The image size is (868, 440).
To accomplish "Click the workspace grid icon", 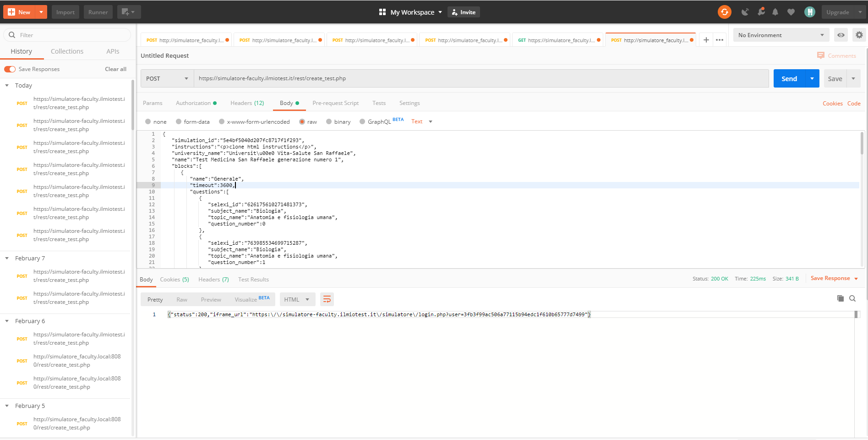I will click(x=382, y=12).
